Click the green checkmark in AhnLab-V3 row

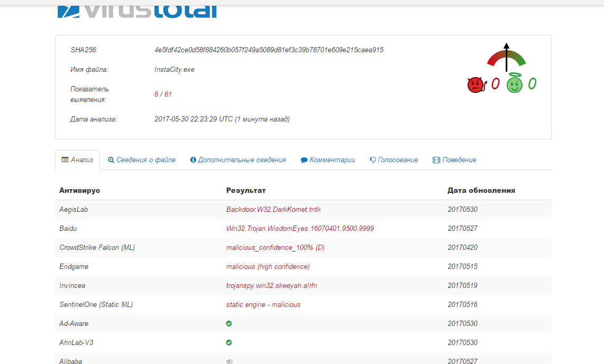(229, 342)
